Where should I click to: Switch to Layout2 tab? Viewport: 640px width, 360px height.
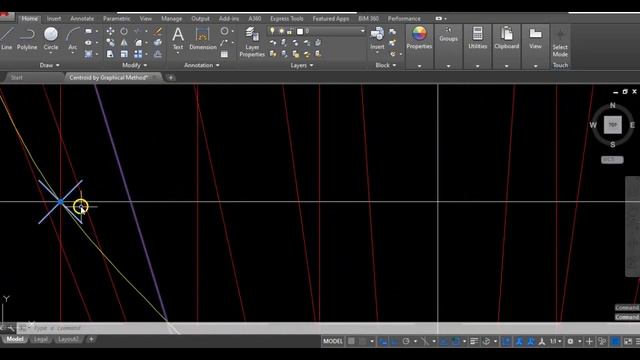coord(67,339)
